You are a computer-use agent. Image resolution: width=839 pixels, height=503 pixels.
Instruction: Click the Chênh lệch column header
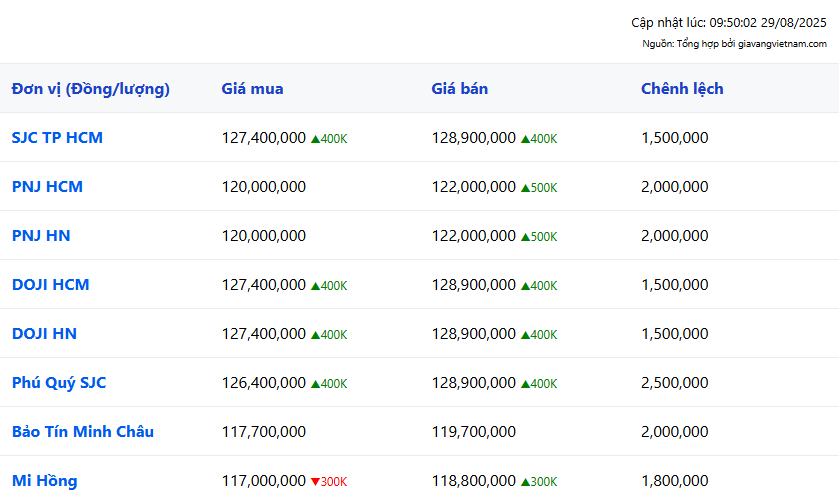pos(682,88)
